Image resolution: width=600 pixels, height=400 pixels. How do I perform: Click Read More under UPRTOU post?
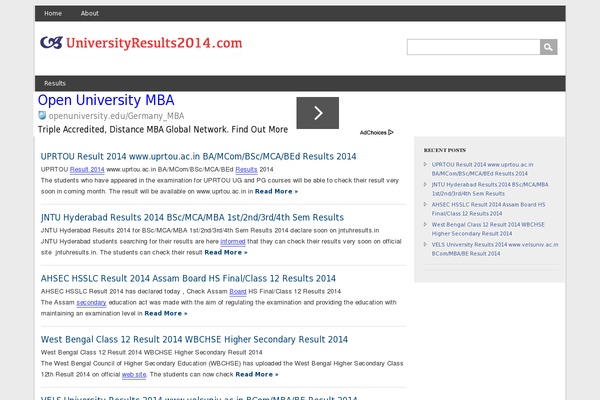276,191
